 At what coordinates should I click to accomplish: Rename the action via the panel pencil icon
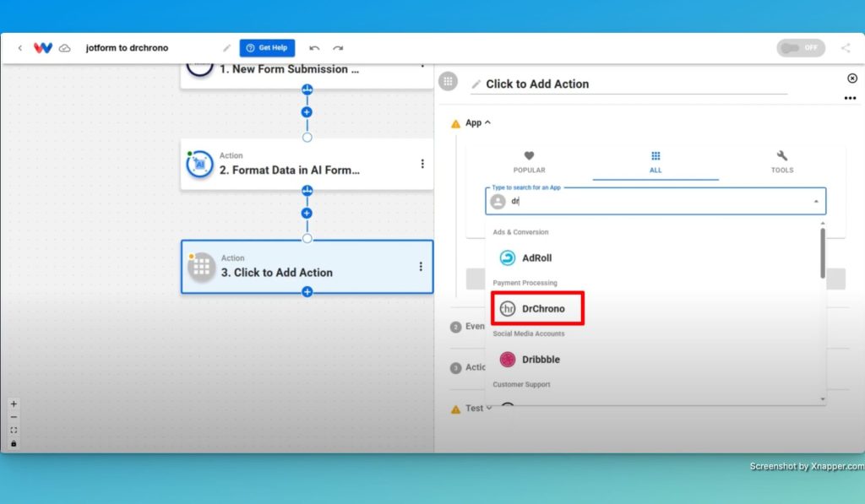tap(476, 84)
